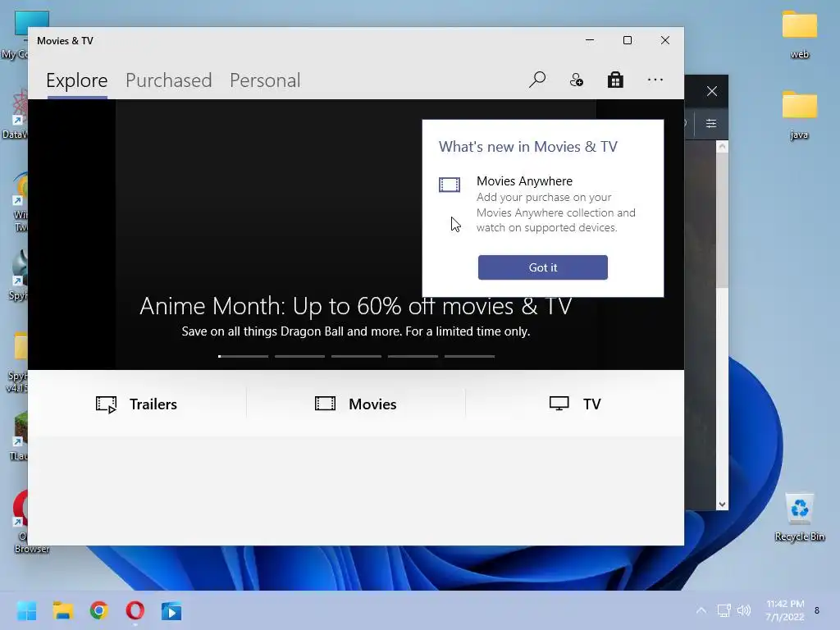Open File Explorer from the taskbar
840x630 pixels.
tap(62, 610)
